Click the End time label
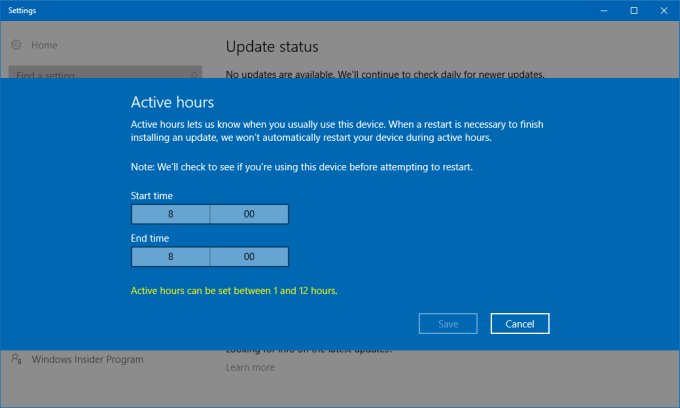Image resolution: width=680 pixels, height=408 pixels. click(x=150, y=238)
